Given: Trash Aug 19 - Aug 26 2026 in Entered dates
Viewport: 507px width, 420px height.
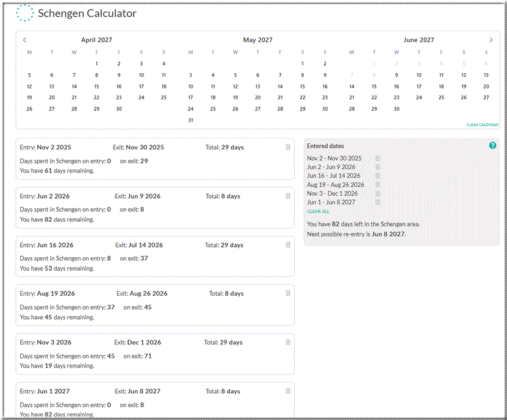Looking at the screenshot, I should point(378,185).
